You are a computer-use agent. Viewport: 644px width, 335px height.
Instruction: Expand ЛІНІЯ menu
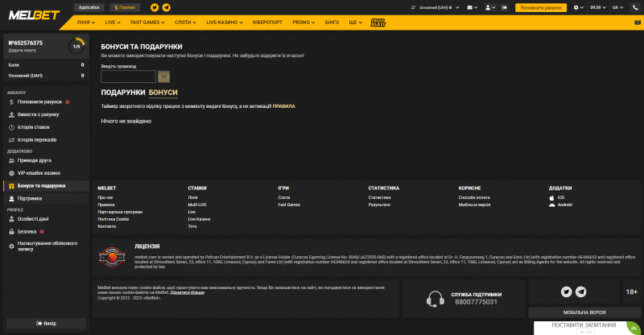click(x=86, y=23)
